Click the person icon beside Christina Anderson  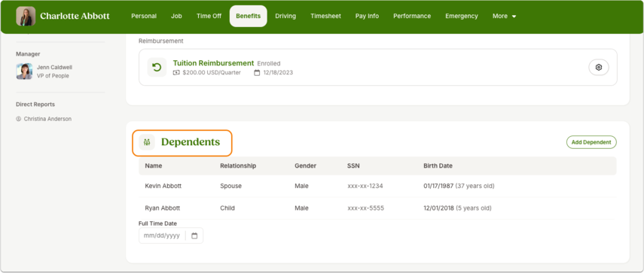[x=18, y=119]
